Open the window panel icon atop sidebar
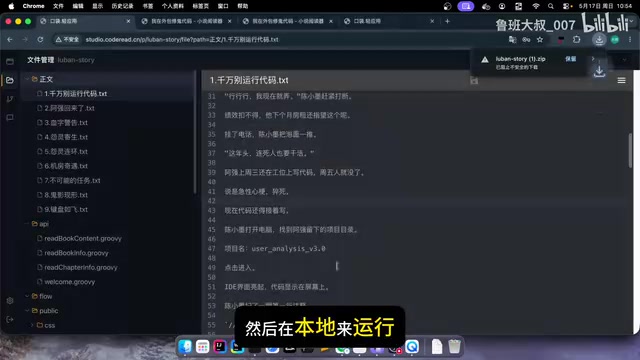Image resolution: width=640 pixels, height=360 pixels. (x=10, y=61)
